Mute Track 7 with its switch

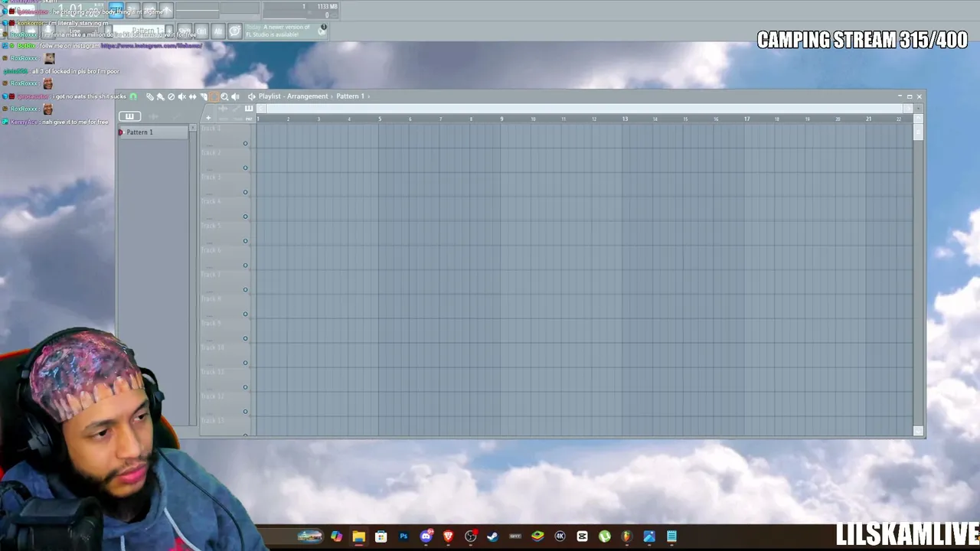tap(246, 289)
